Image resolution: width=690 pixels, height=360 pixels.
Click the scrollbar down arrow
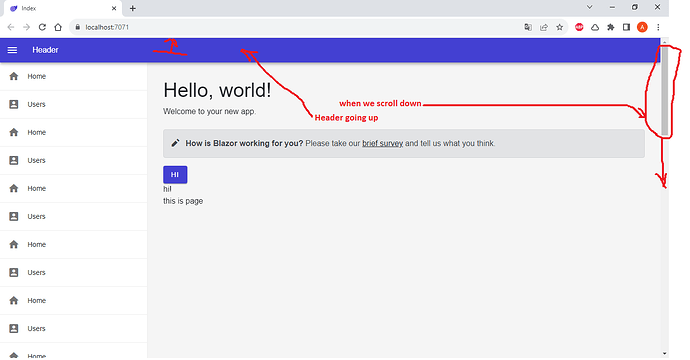(x=664, y=353)
